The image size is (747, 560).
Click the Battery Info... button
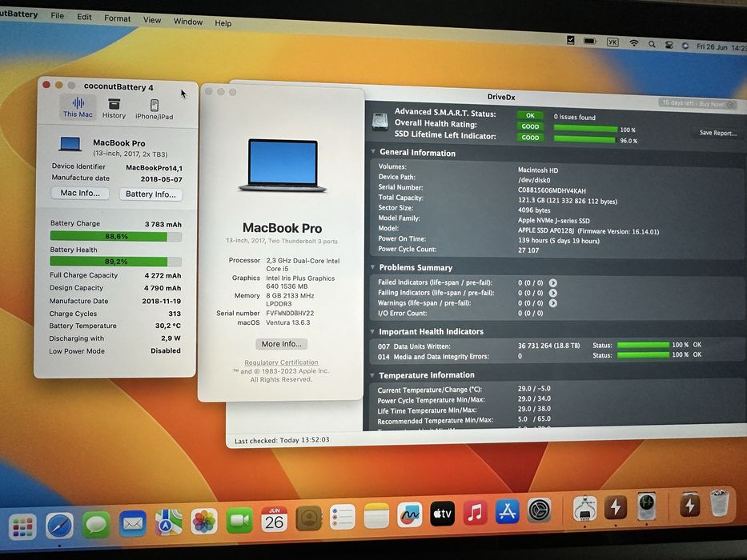tap(151, 194)
